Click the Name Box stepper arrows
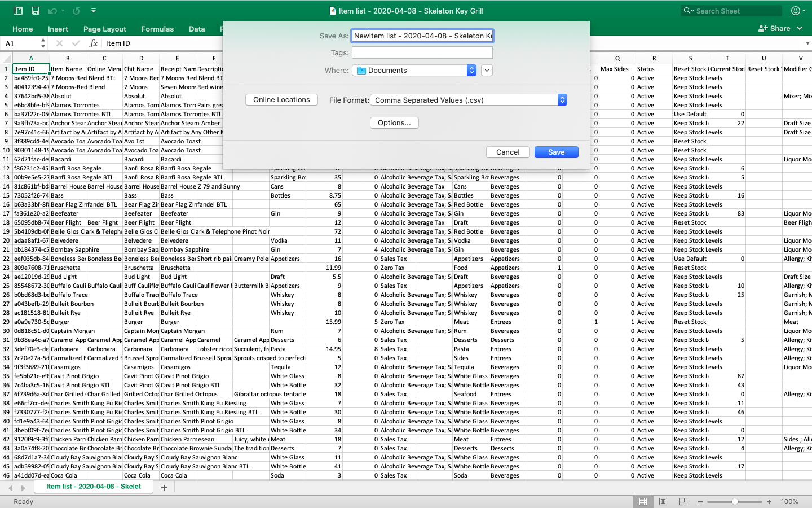 click(x=43, y=43)
